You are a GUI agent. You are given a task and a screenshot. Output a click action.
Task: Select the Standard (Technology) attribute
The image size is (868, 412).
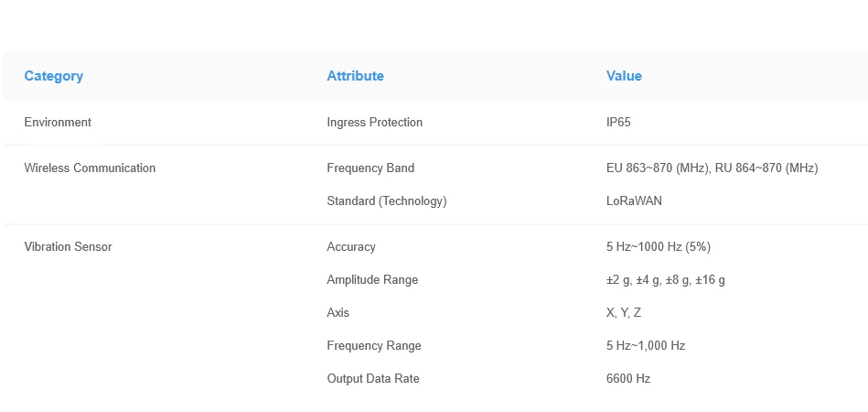pyautogui.click(x=386, y=201)
